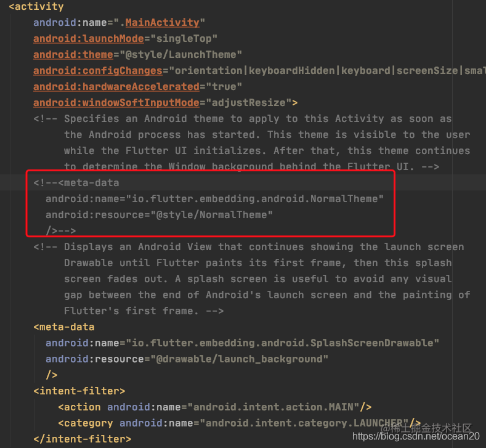The height and width of the screenshot is (448, 486).
Task: Click the android.intent.category.LAUNCHER category line
Action: coord(239,423)
